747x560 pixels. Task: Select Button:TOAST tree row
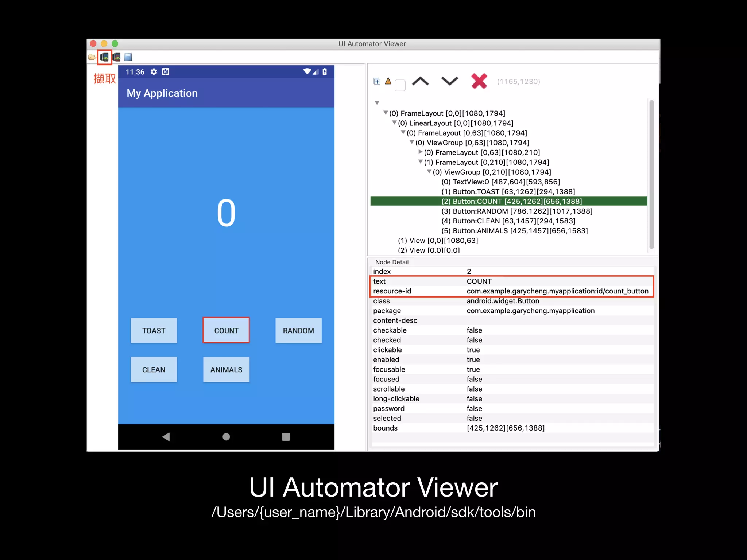click(508, 191)
